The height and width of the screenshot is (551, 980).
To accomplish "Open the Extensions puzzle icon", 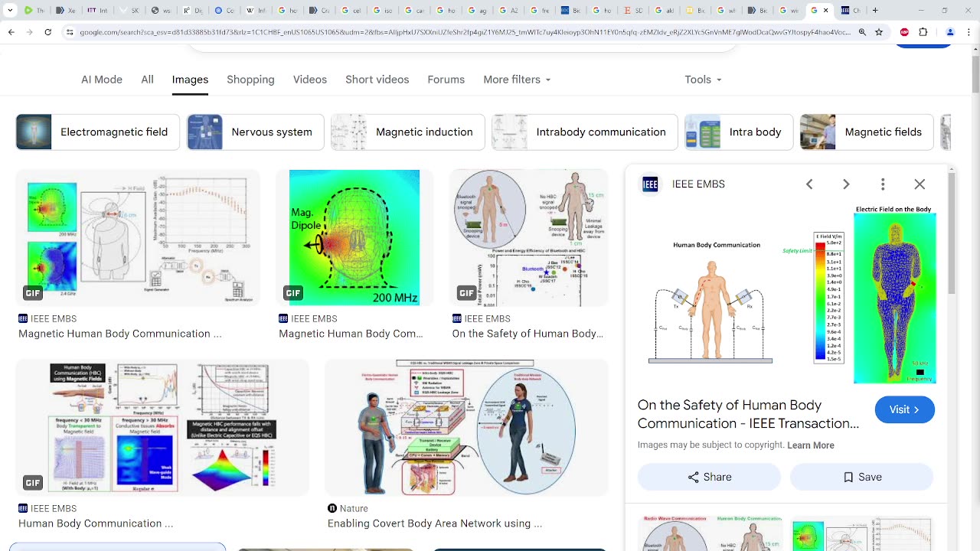I will point(923,32).
